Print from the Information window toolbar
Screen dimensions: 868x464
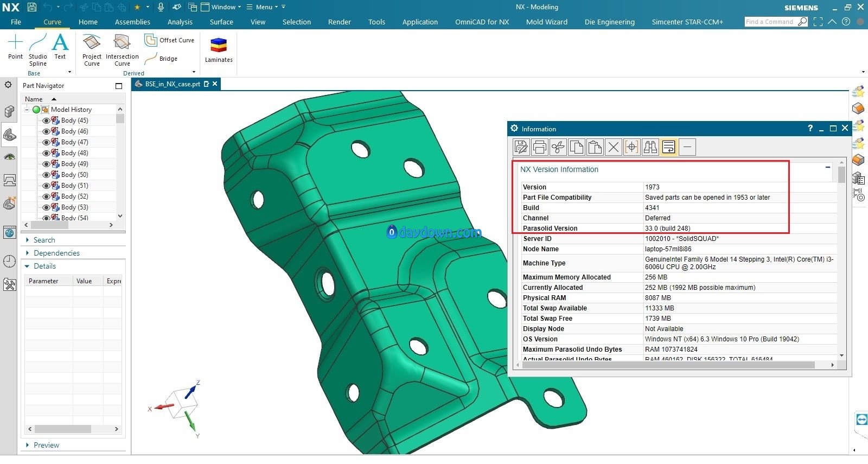539,147
